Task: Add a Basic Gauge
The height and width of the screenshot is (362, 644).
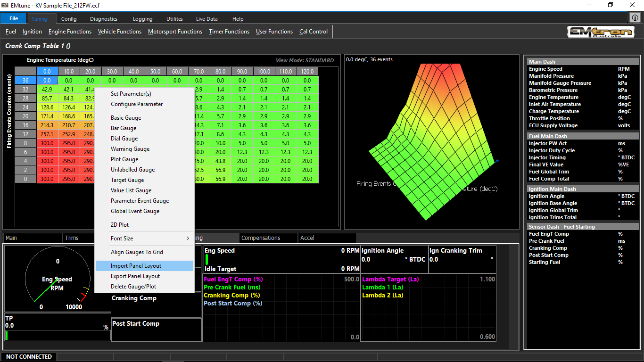Action: [145, 118]
